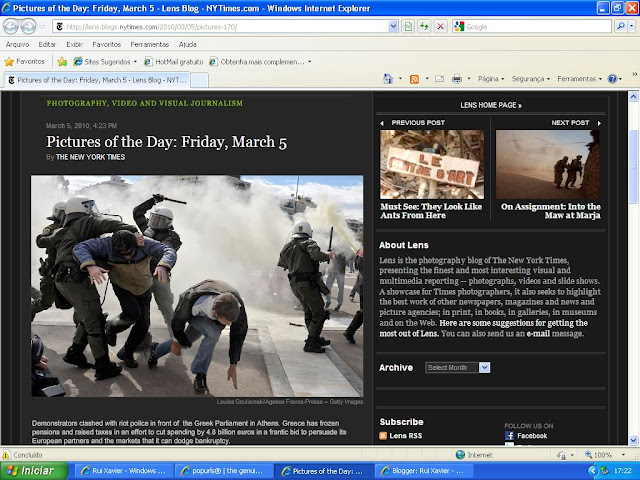Click the Facebook logo icon

pyautogui.click(x=509, y=436)
